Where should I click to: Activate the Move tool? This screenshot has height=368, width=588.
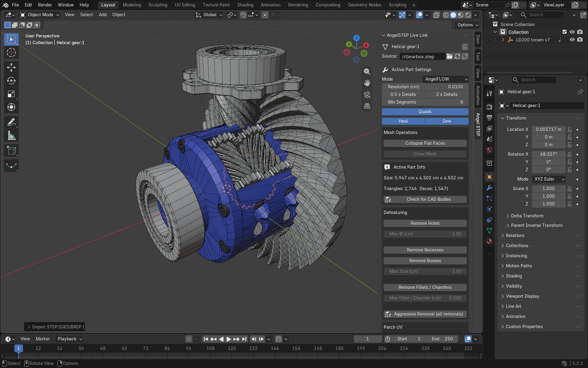(11, 67)
